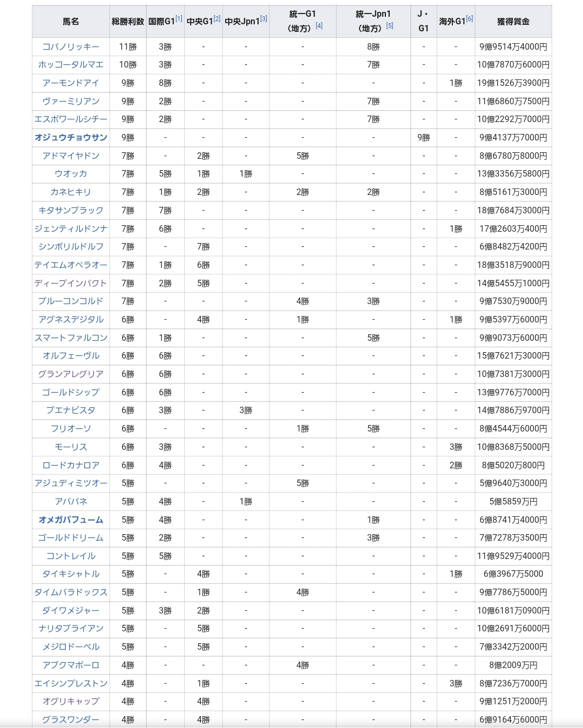The width and height of the screenshot is (583, 728).
Task: Click footnote [4] in 統一G1 header
Action: tap(319, 26)
